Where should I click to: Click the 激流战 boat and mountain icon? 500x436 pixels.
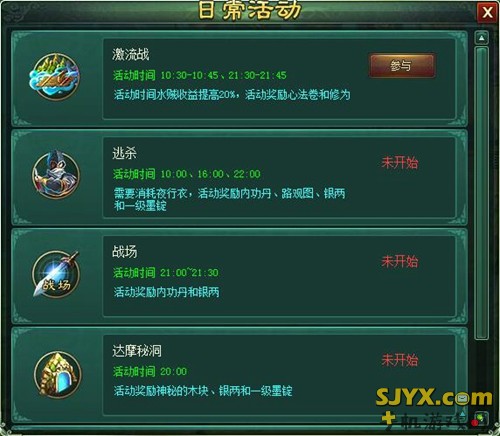point(55,77)
